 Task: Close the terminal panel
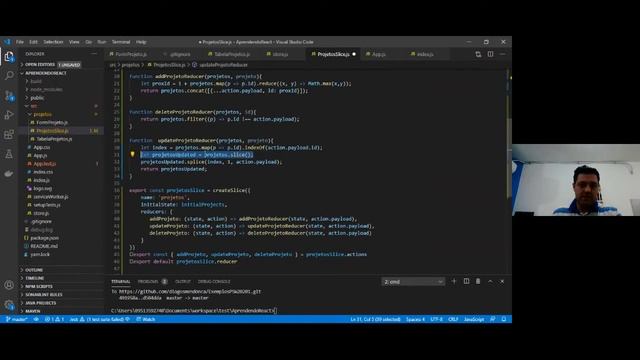pyautogui.click(x=502, y=281)
